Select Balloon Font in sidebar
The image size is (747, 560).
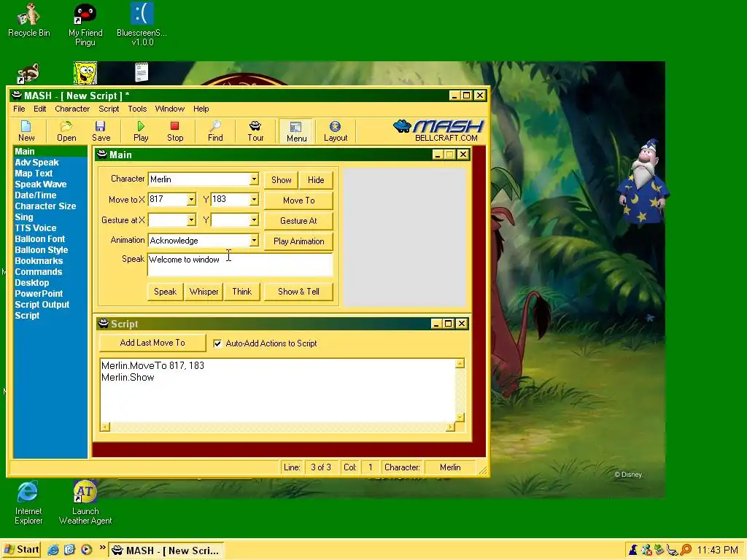[39, 239]
